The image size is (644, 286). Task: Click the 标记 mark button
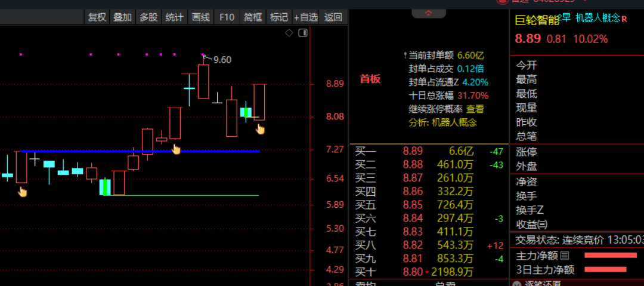(279, 17)
